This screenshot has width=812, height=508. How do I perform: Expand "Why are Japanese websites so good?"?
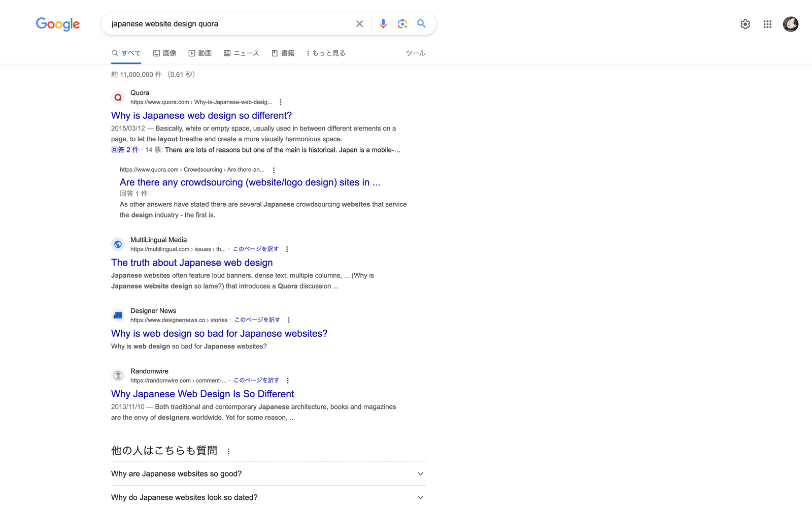[x=268, y=473]
